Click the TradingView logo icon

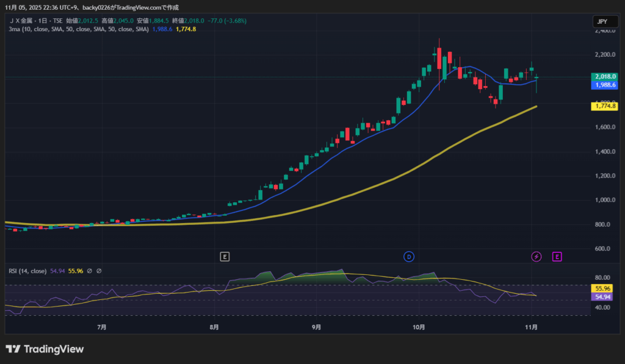[13, 349]
